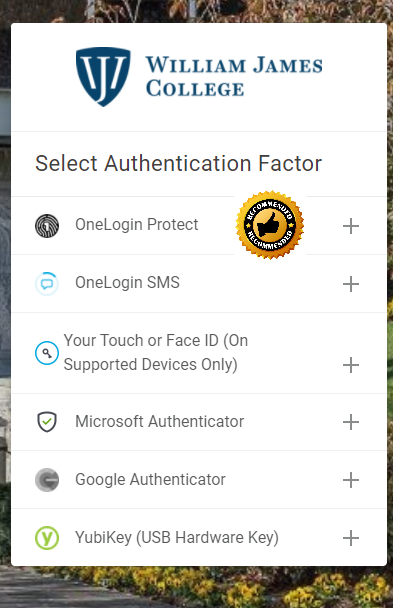The width and height of the screenshot is (393, 608).
Task: Click the Google Authenticator icon
Action: coord(47,480)
